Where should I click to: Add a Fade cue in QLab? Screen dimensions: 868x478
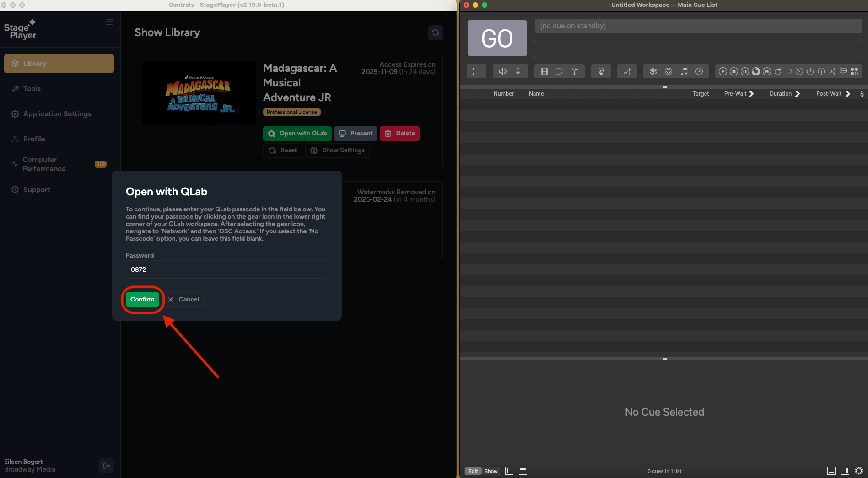pos(627,71)
